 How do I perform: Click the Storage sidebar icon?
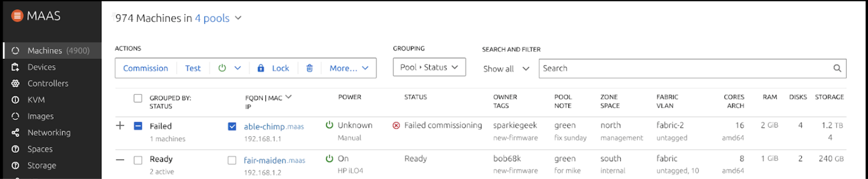coord(16,165)
